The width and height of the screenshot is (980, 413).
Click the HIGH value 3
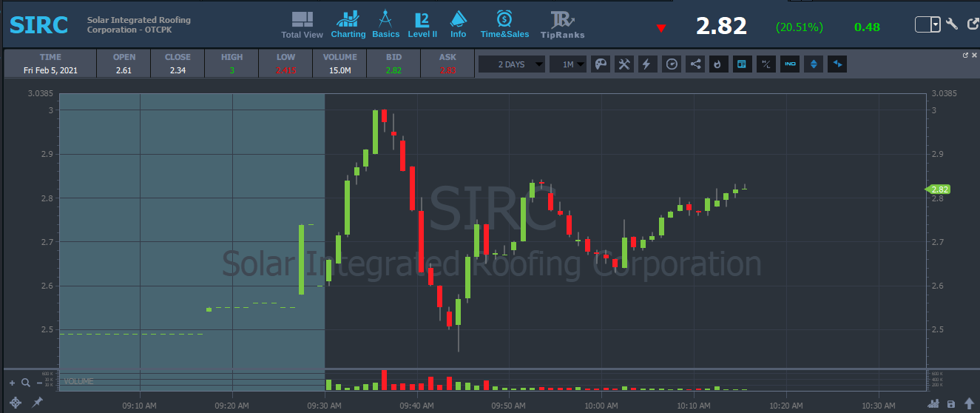232,70
